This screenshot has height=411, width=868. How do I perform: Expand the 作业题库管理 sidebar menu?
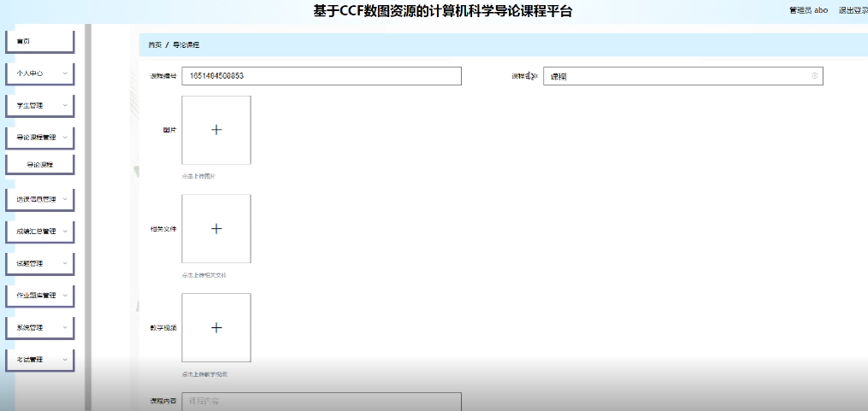pos(40,296)
